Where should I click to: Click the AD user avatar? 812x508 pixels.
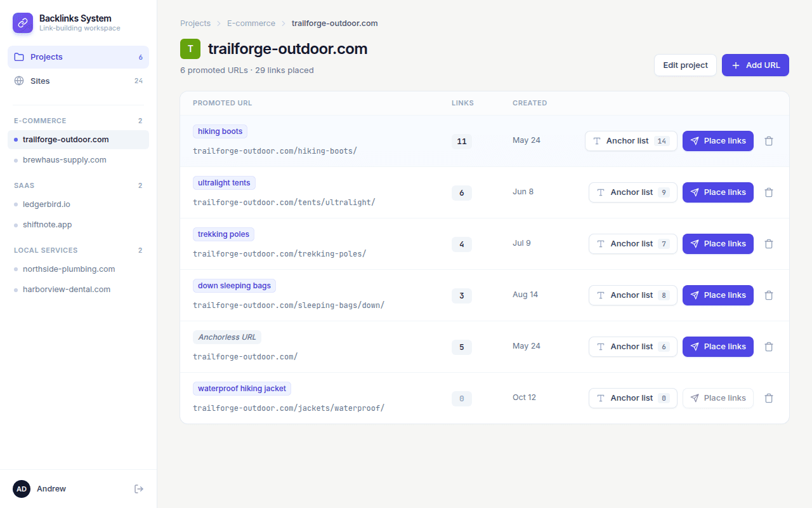pyautogui.click(x=22, y=489)
